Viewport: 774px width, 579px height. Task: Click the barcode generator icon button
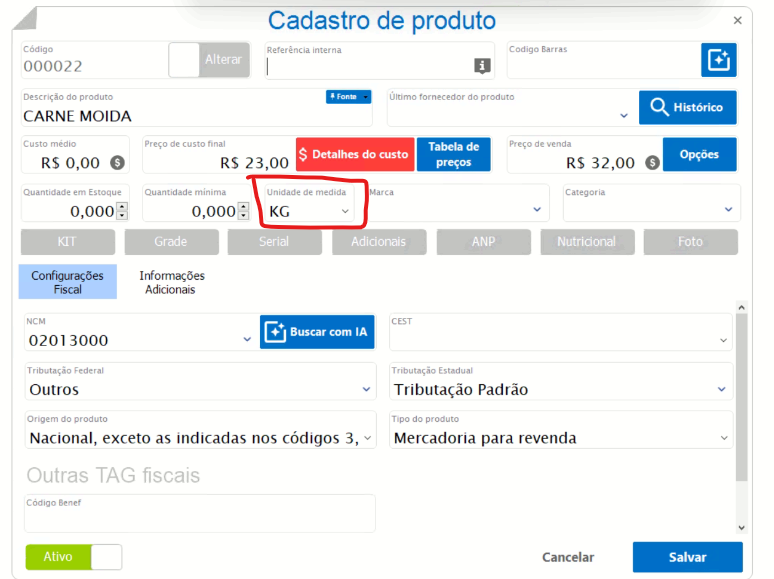[718, 60]
